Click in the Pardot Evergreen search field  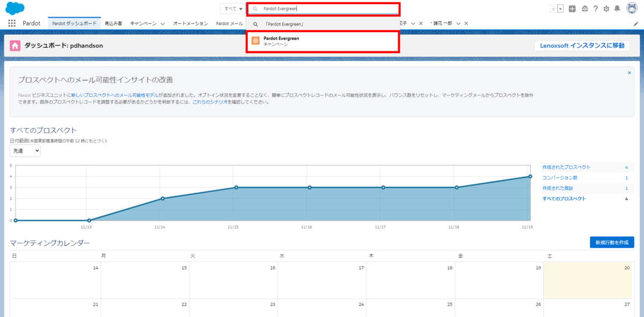[323, 9]
